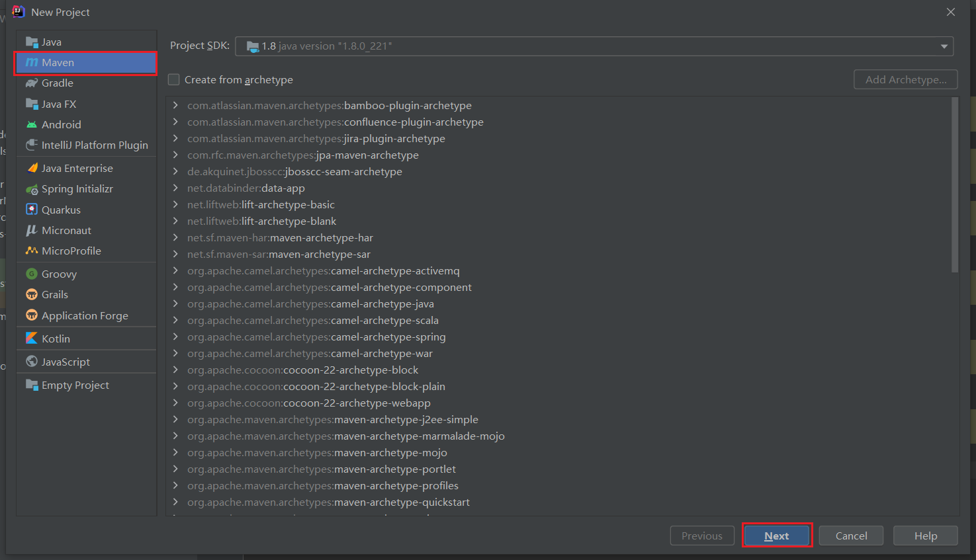
Task: Open the Project SDK dropdown
Action: click(594, 46)
